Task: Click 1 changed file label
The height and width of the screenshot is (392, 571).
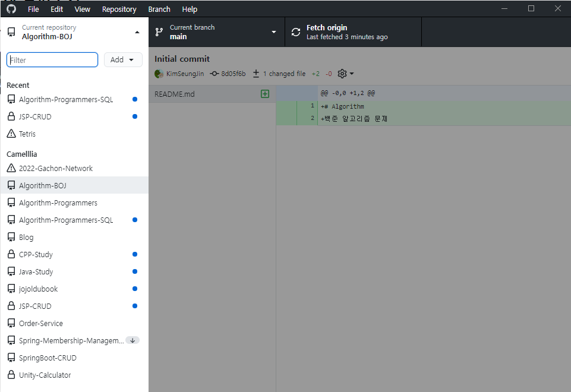Action: coord(285,74)
